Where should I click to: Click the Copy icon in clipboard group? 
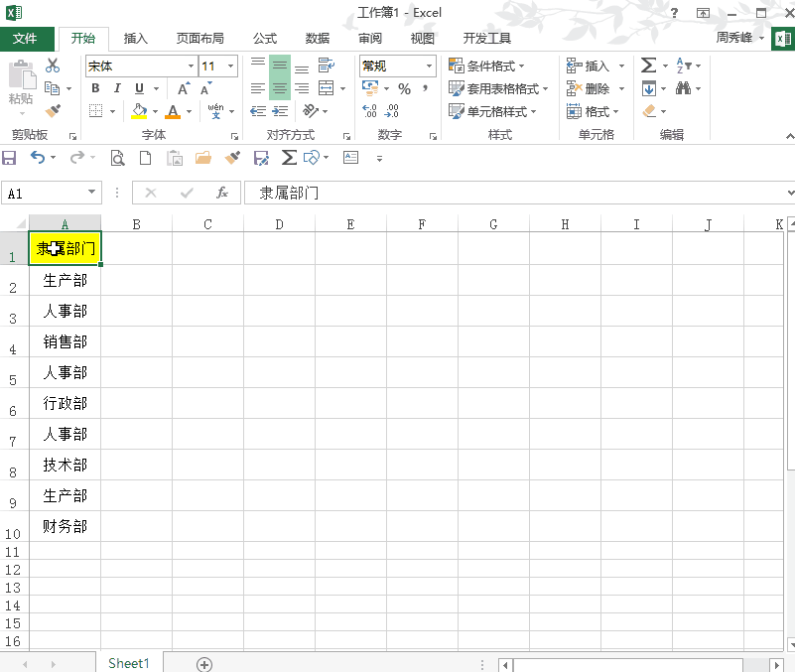coord(52,88)
